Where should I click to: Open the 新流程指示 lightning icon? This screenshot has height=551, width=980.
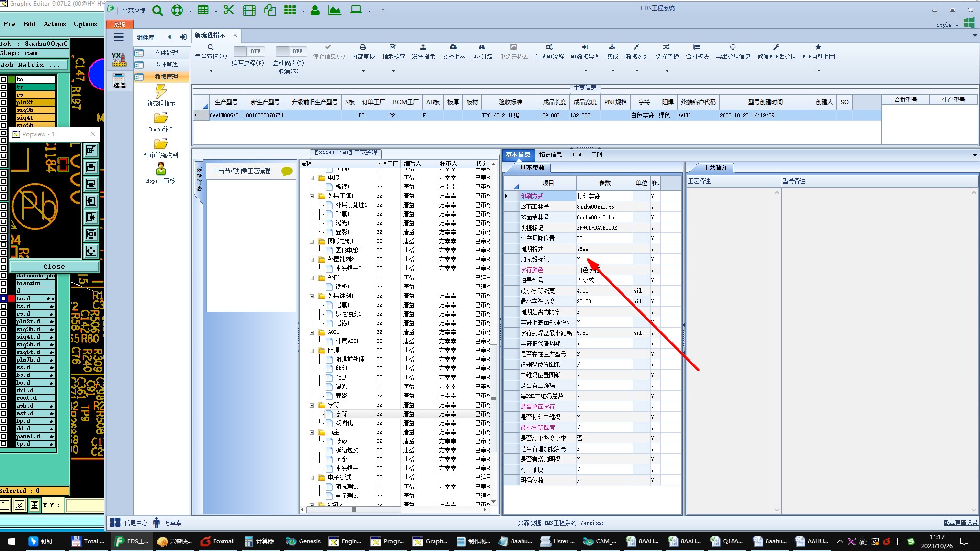point(161,91)
